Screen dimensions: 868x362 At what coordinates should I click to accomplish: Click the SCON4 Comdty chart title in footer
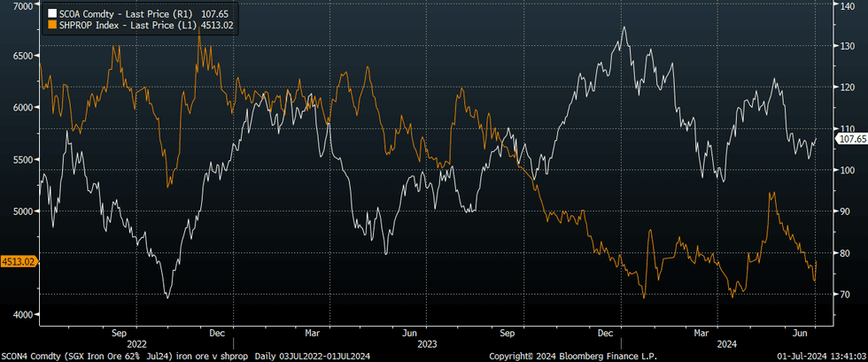tap(126, 355)
